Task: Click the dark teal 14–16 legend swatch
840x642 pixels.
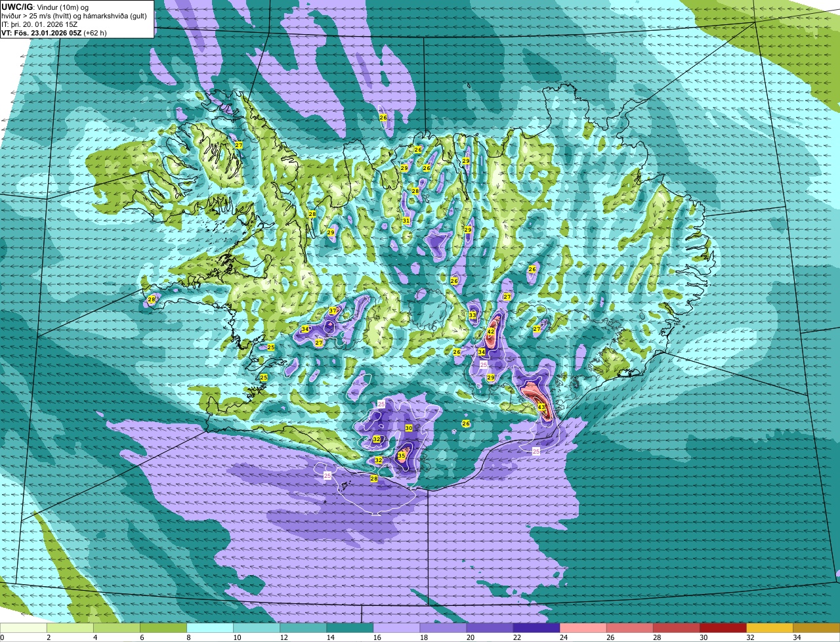Action: pos(350,628)
